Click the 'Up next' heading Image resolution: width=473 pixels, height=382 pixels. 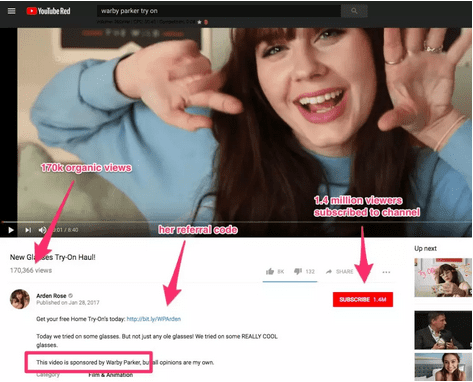[425, 248]
